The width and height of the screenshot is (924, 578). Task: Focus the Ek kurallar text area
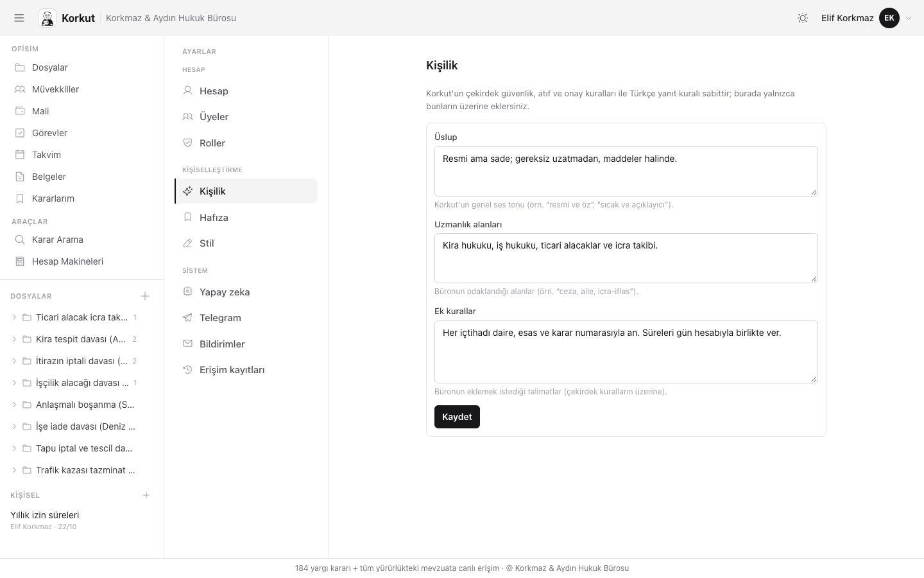pos(626,352)
